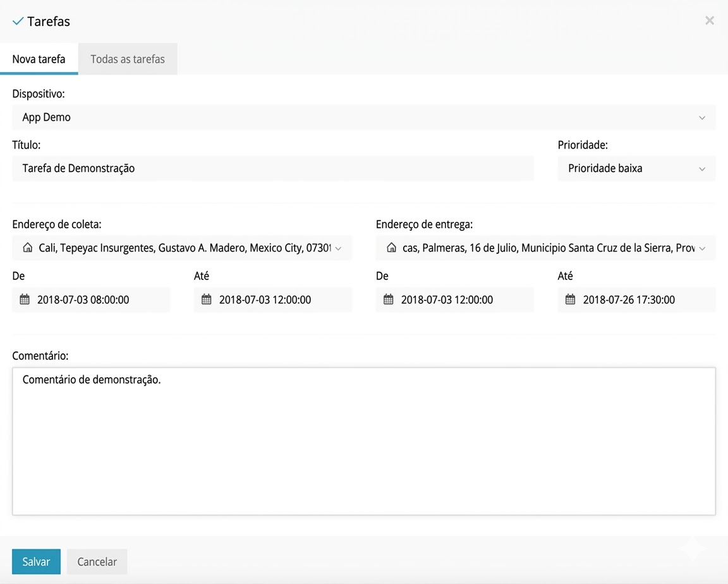728x584 pixels.
Task: Click home icon in Endereço de entrega field
Action: tap(391, 248)
